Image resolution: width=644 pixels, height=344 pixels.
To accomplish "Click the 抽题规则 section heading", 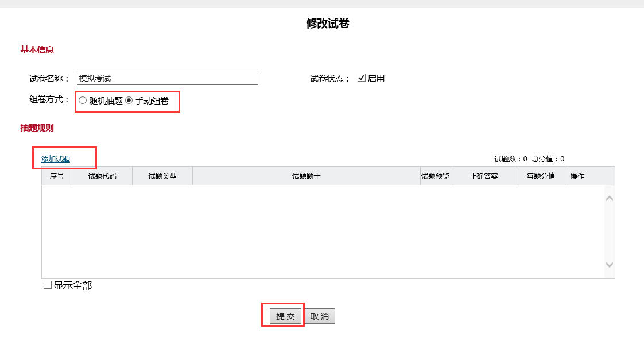I will 37,128.
